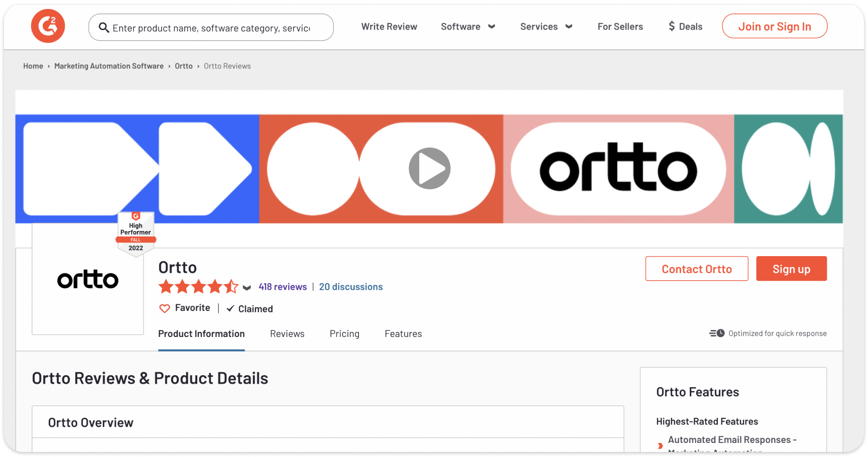
Task: Click the star rating for Ortto
Action: (198, 287)
